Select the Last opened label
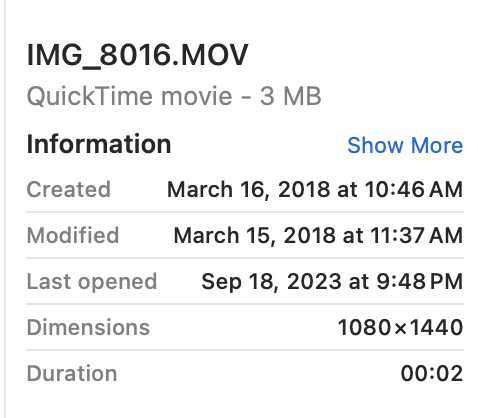Screen dimensions: 478x418 coord(92,282)
